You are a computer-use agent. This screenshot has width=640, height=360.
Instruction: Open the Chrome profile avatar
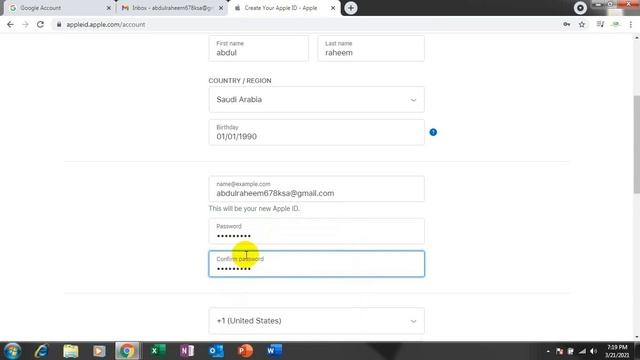616,24
